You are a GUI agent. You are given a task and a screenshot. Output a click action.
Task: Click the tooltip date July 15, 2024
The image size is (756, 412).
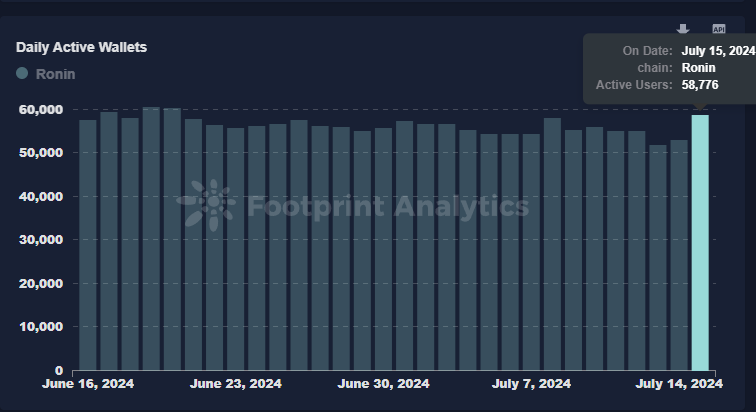(x=718, y=51)
